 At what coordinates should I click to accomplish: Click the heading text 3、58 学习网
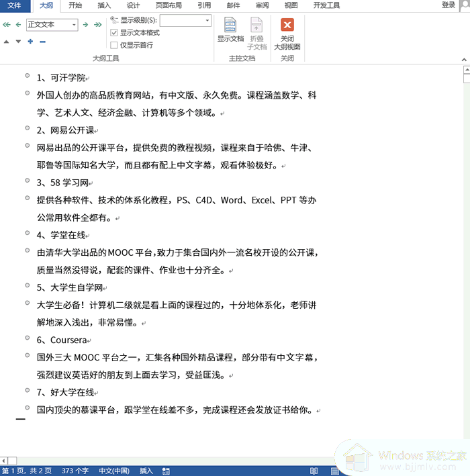(x=62, y=183)
